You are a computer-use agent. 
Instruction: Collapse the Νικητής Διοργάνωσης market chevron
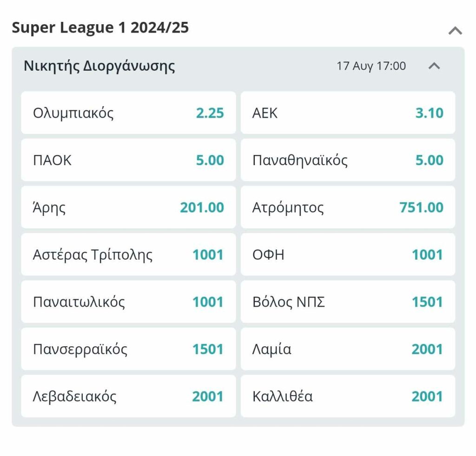pos(434,66)
